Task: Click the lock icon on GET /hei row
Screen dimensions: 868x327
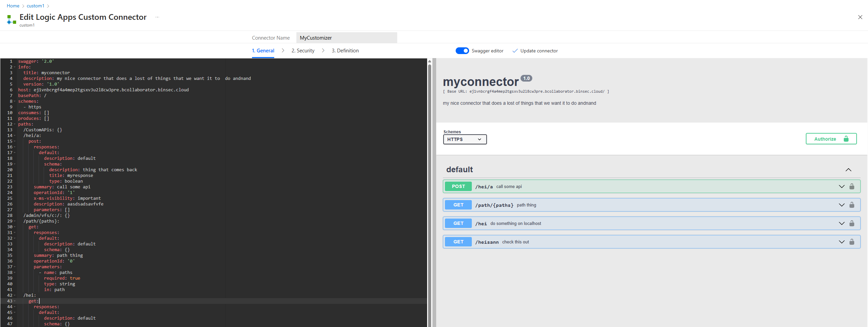Action: coord(852,223)
